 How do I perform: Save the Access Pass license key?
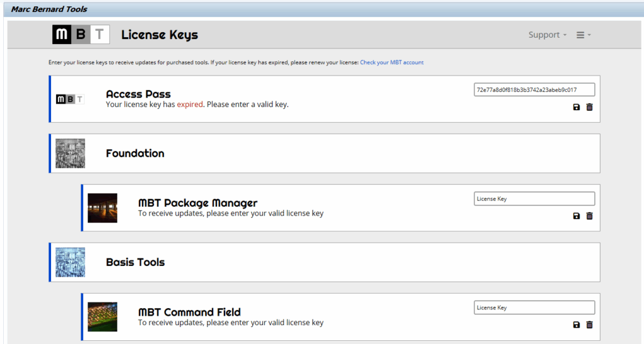pos(577,108)
